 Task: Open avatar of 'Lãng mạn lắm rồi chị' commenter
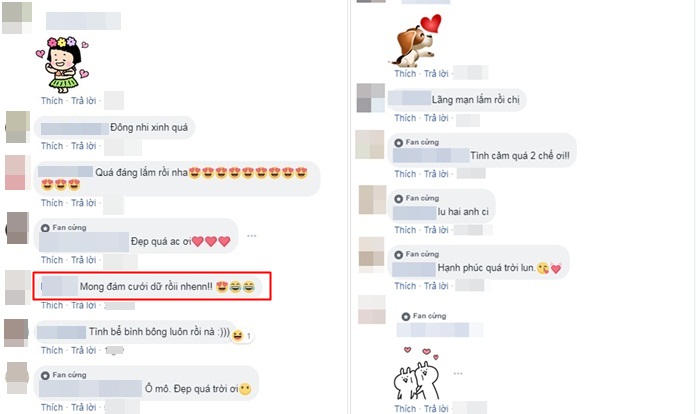(x=371, y=98)
